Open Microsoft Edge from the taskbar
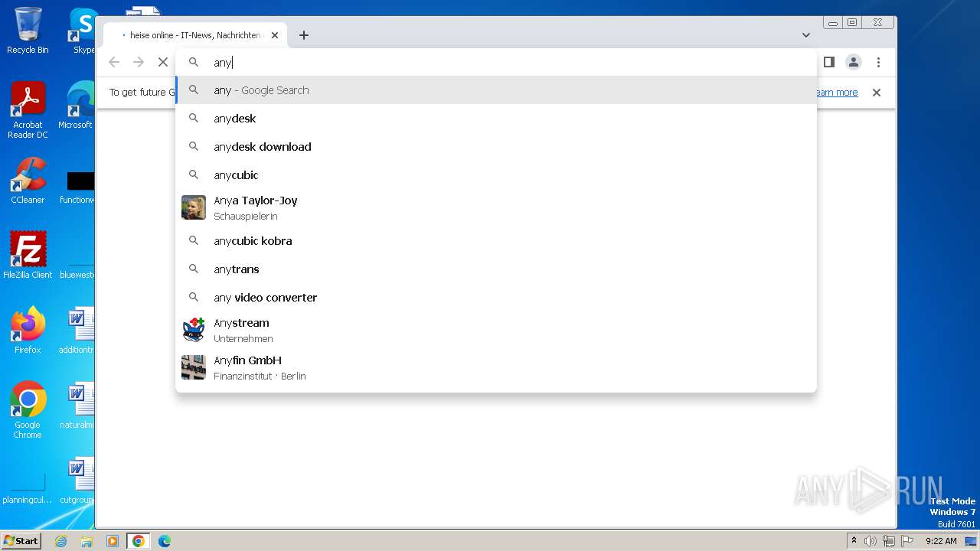The height and width of the screenshot is (551, 980). tap(164, 541)
